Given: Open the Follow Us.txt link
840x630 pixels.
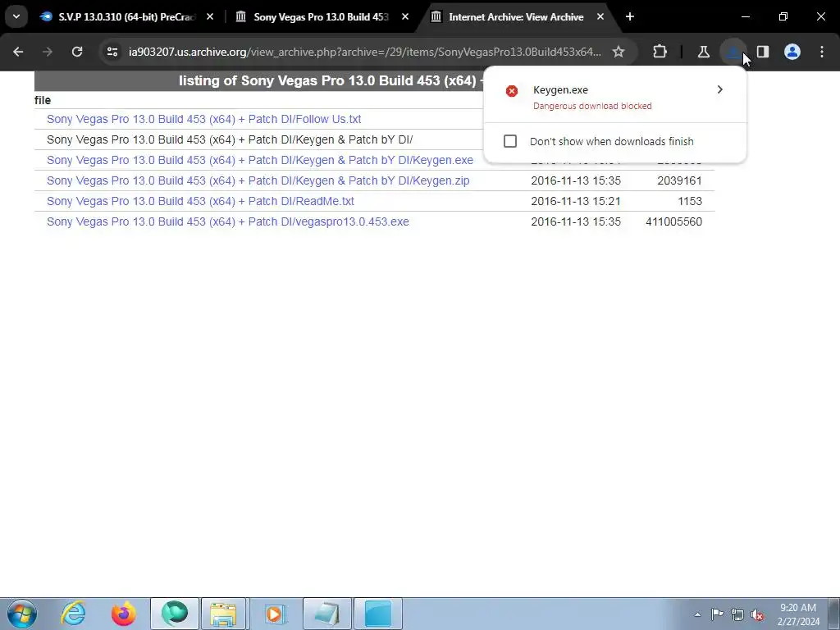Looking at the screenshot, I should point(203,119).
